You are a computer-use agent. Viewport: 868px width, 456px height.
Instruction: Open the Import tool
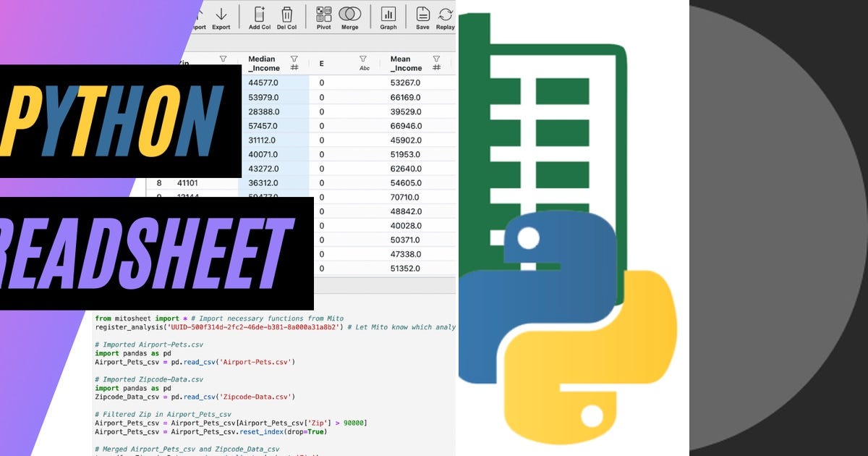(195, 16)
